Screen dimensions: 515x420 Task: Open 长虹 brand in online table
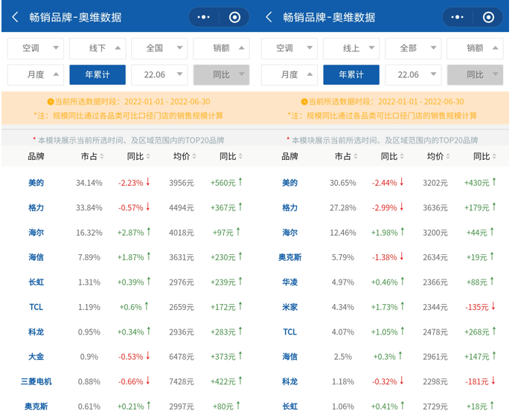click(x=290, y=407)
